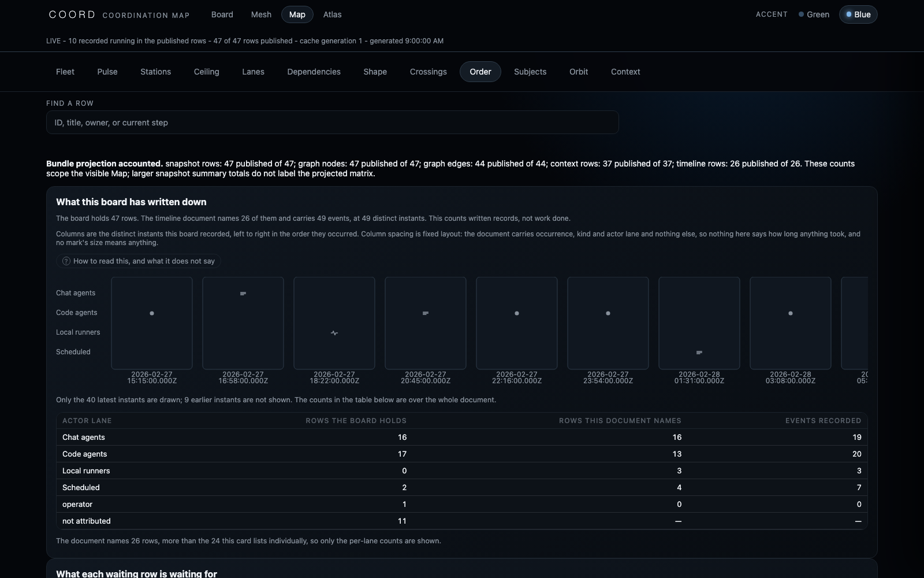This screenshot has width=924, height=578.
Task: Open the Mesh view
Action: click(x=261, y=14)
